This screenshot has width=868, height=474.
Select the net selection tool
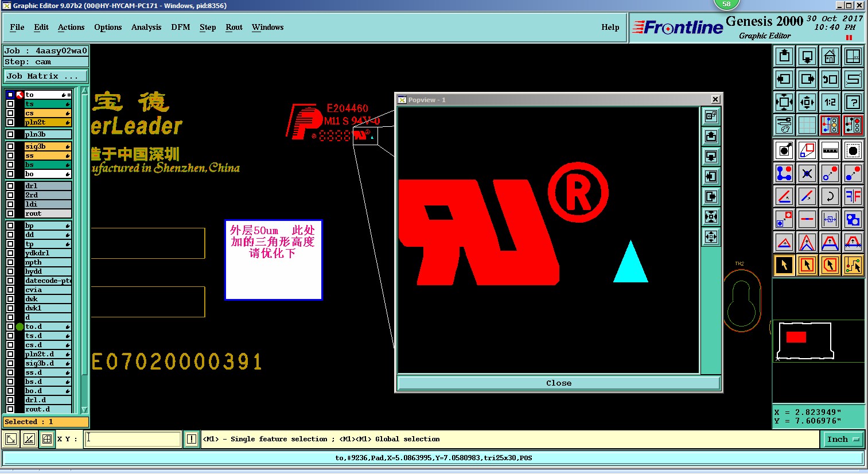853,265
